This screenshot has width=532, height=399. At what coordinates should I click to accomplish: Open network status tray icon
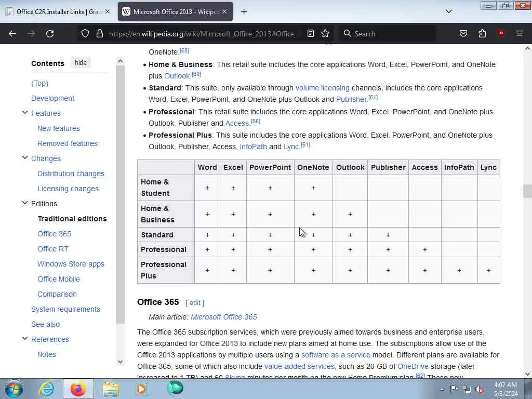click(x=467, y=389)
